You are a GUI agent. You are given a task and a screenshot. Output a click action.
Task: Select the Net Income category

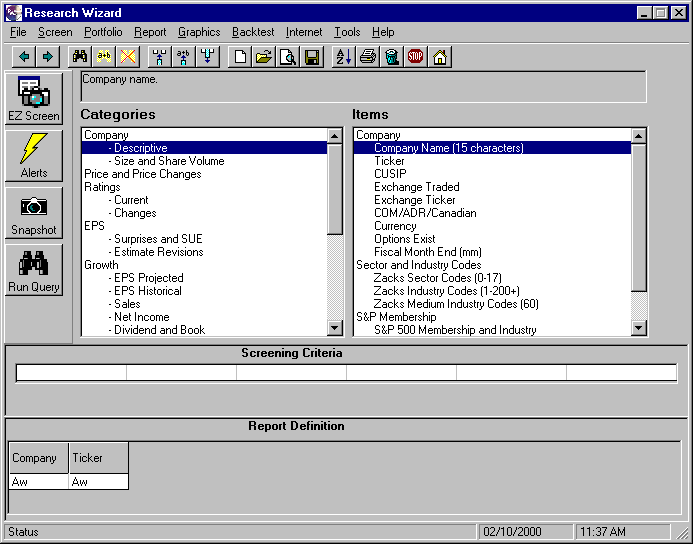[204, 317]
